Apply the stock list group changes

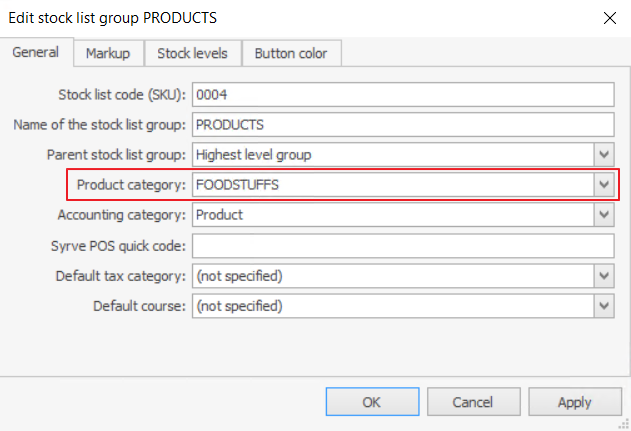pos(574,402)
